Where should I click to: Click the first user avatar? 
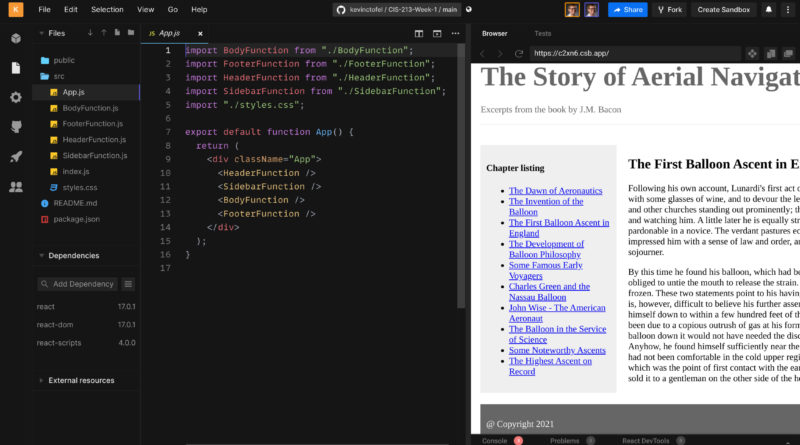[x=572, y=10]
